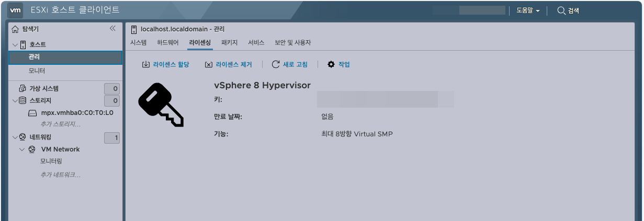
Task: Click the virtual machines count badge 0
Action: (112, 88)
